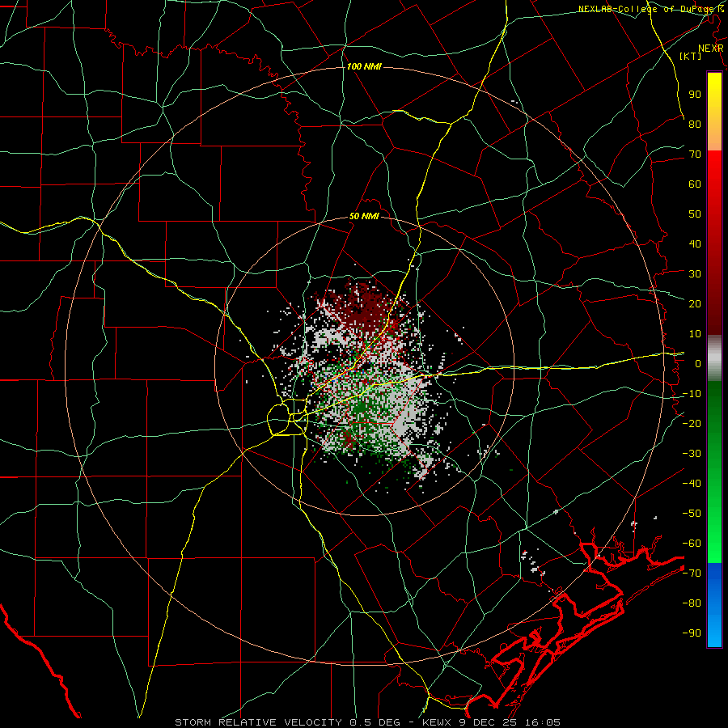Screen dimensions: 728x728
Task: Click the "50" value on the velocity scale
Action: (695, 214)
